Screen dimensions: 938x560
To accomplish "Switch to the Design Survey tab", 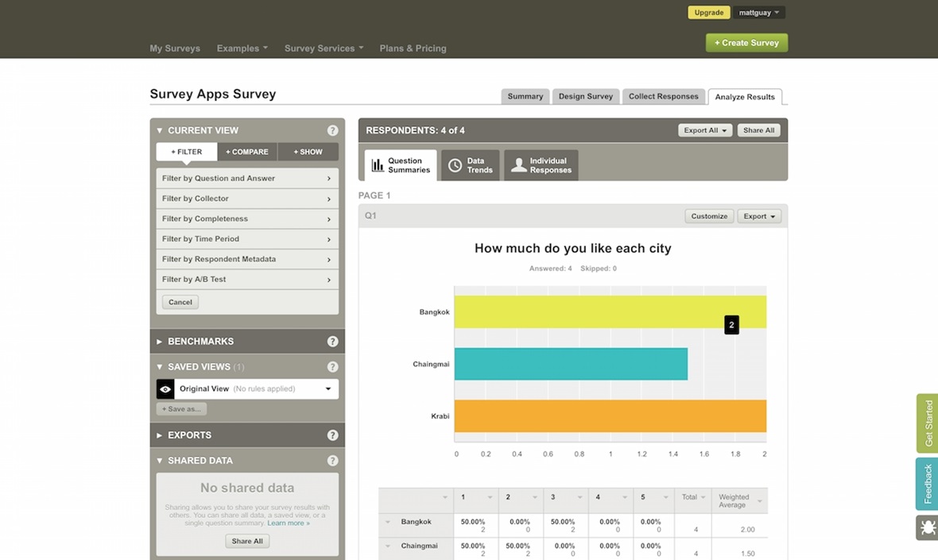I will 586,96.
